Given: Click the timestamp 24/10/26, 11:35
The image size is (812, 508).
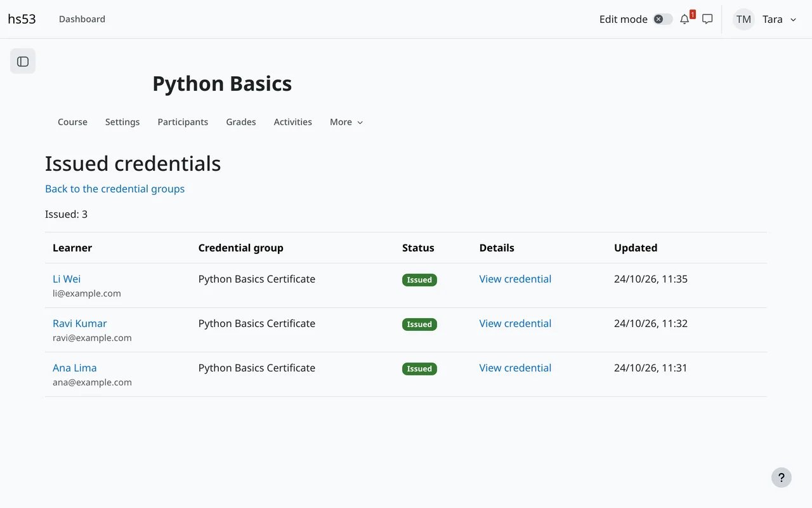Looking at the screenshot, I should (x=651, y=279).
